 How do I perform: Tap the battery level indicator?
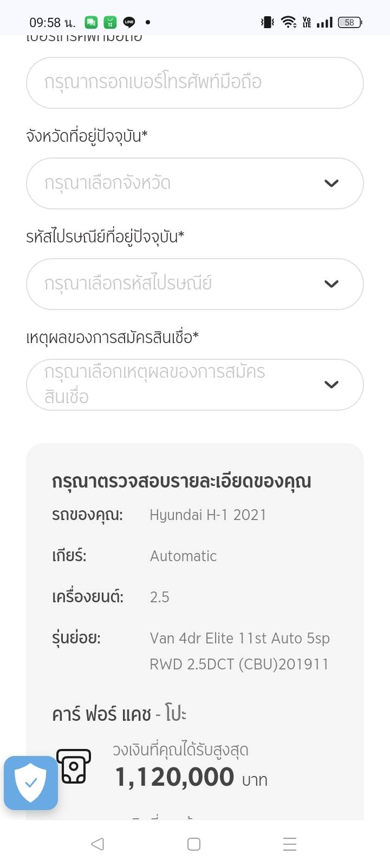[349, 22]
